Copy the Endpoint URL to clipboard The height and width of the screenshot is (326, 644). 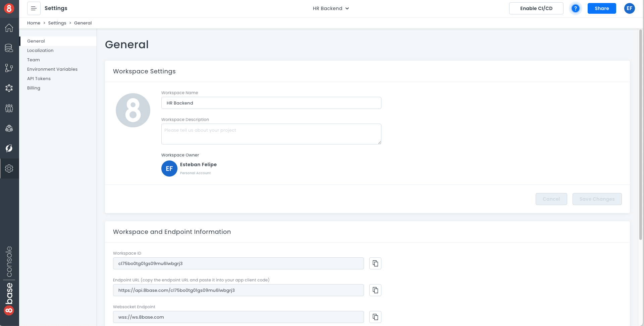(375, 290)
